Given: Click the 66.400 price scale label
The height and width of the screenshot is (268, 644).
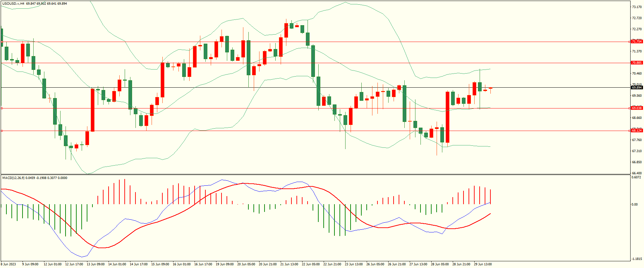Looking at the screenshot, I should click(637, 173).
